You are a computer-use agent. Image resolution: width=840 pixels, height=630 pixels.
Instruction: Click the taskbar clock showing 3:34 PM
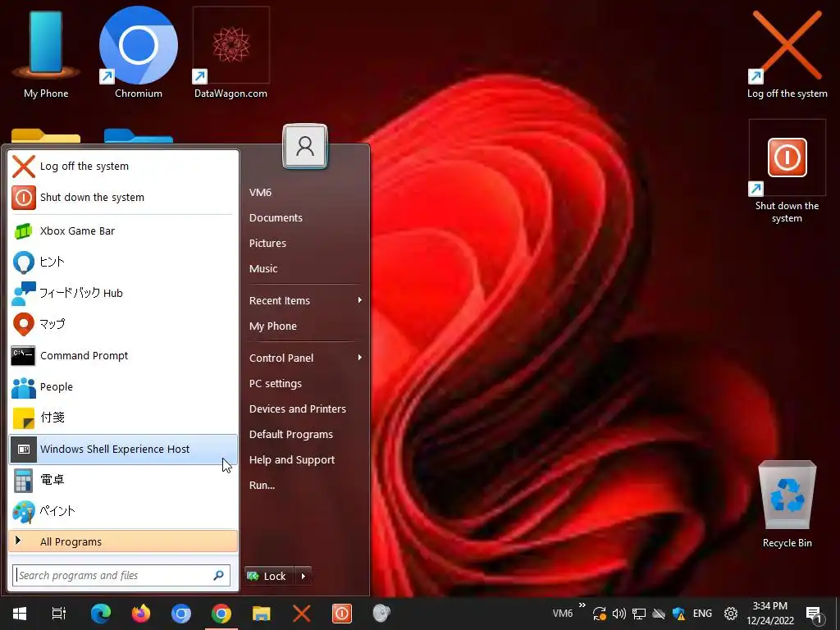click(x=769, y=614)
